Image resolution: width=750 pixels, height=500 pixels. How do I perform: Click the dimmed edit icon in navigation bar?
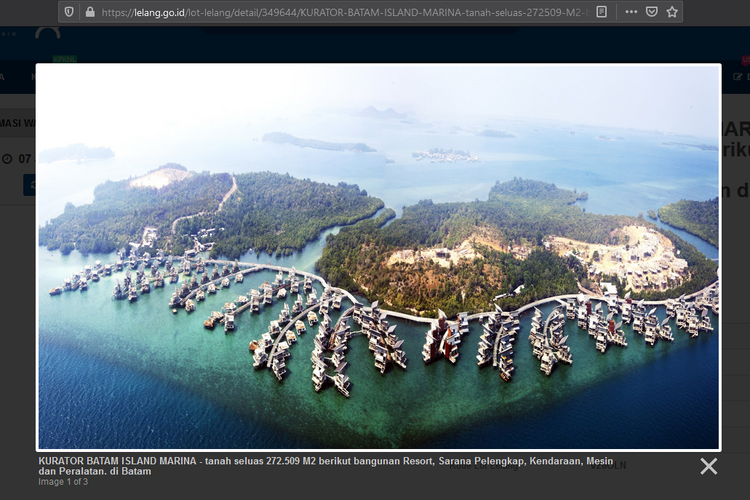(739, 76)
